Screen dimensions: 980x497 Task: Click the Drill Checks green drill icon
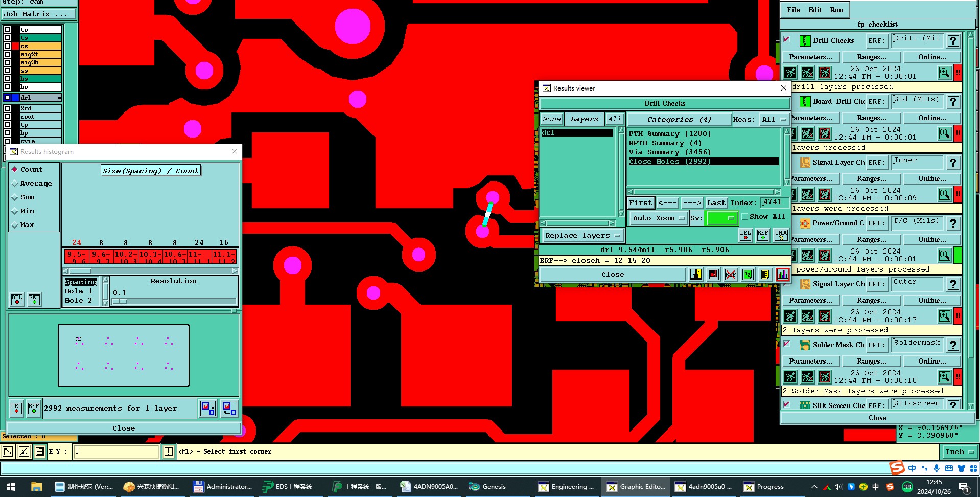(x=805, y=41)
